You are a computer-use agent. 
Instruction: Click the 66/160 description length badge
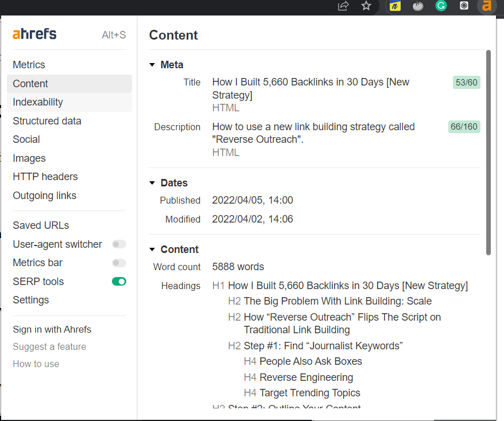pos(464,127)
